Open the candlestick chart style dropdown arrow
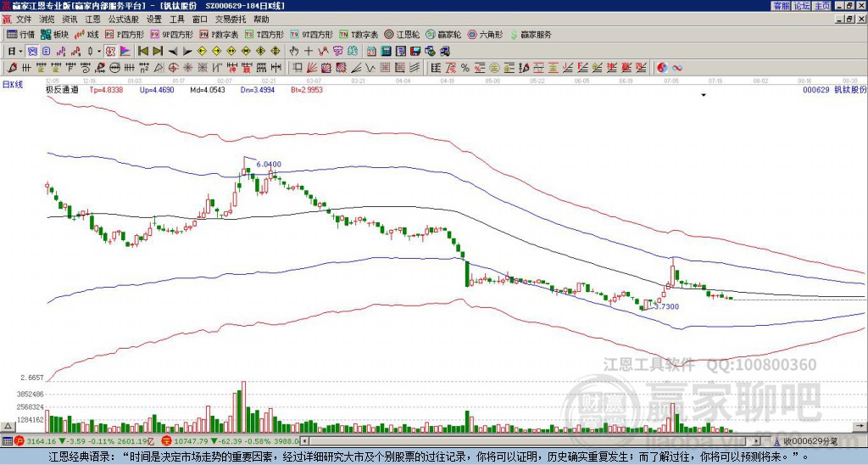868x465 pixels. pyautogui.click(x=99, y=52)
